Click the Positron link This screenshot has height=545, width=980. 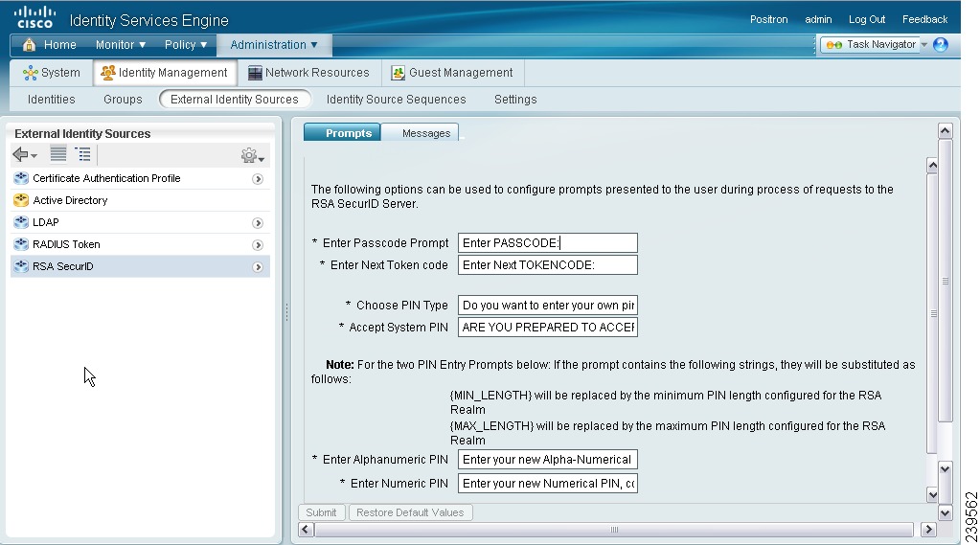(768, 19)
